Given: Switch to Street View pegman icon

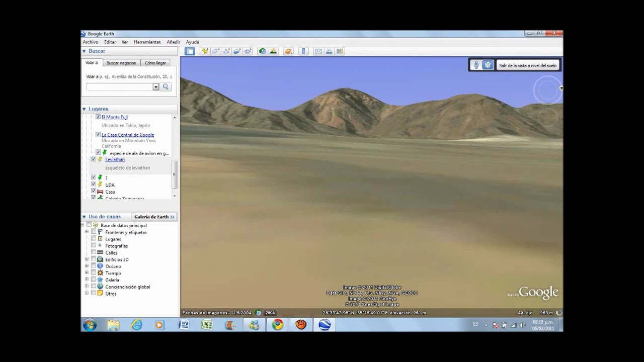Looking at the screenshot, I should click(x=476, y=65).
